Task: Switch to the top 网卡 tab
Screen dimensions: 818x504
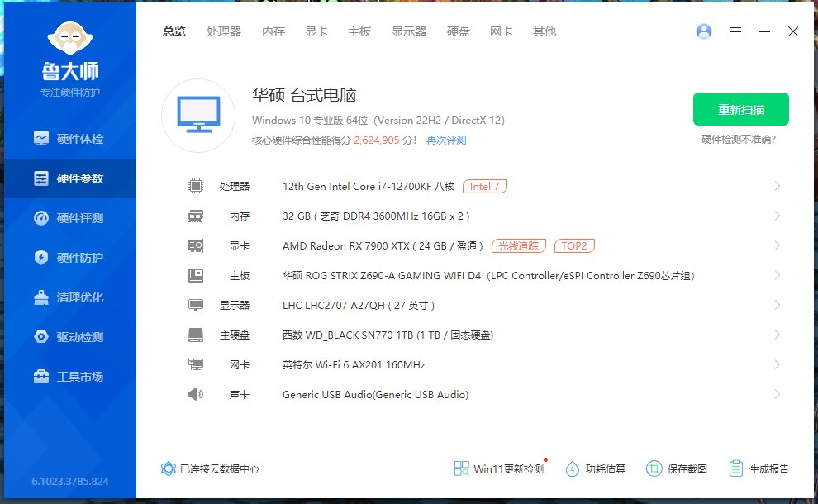Action: [x=502, y=32]
